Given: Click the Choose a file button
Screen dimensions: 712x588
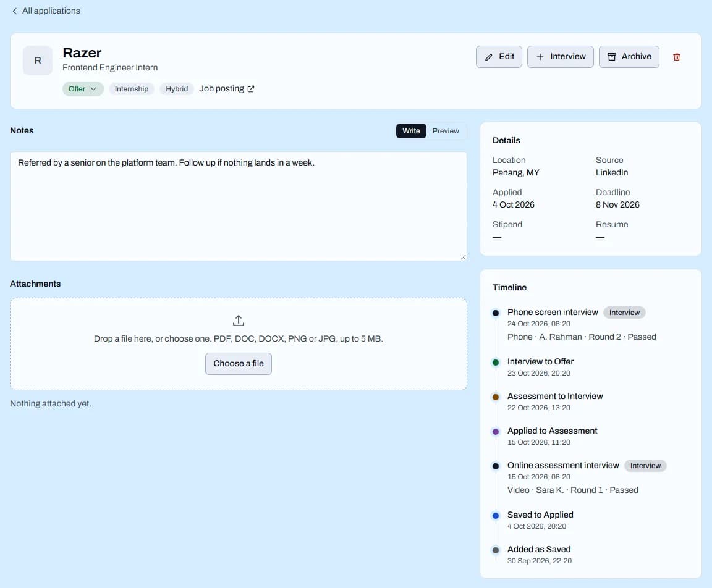Looking at the screenshot, I should [x=239, y=363].
